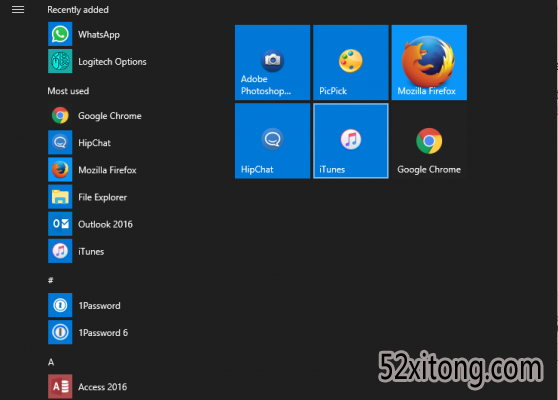Click the 'Most used' heading

pos(68,91)
